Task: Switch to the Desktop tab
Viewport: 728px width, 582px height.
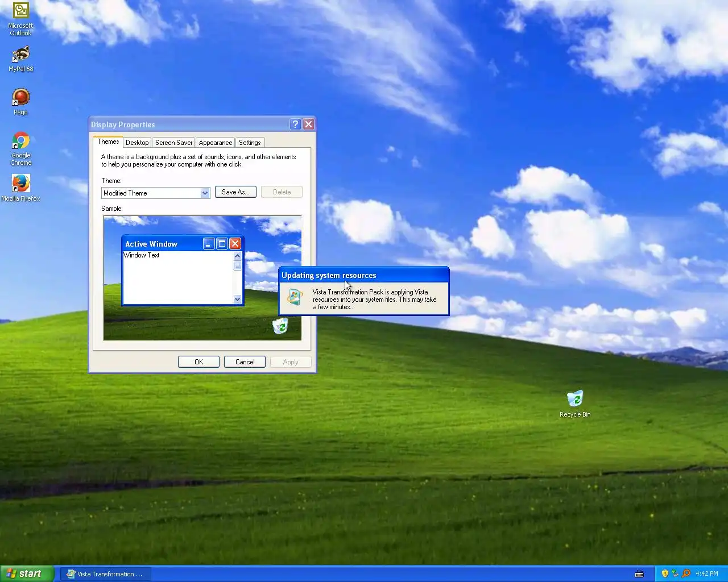Action: [x=137, y=143]
